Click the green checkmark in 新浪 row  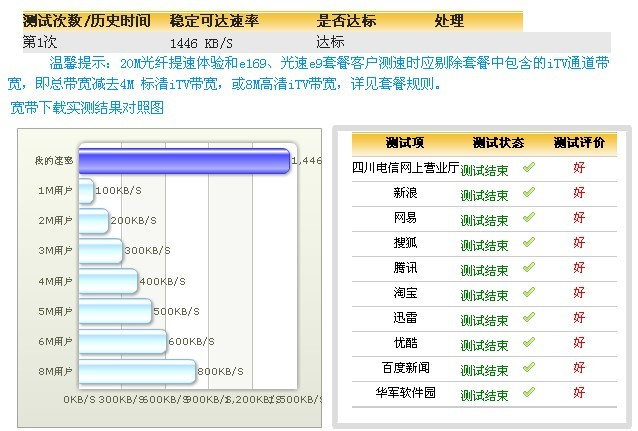click(x=529, y=192)
